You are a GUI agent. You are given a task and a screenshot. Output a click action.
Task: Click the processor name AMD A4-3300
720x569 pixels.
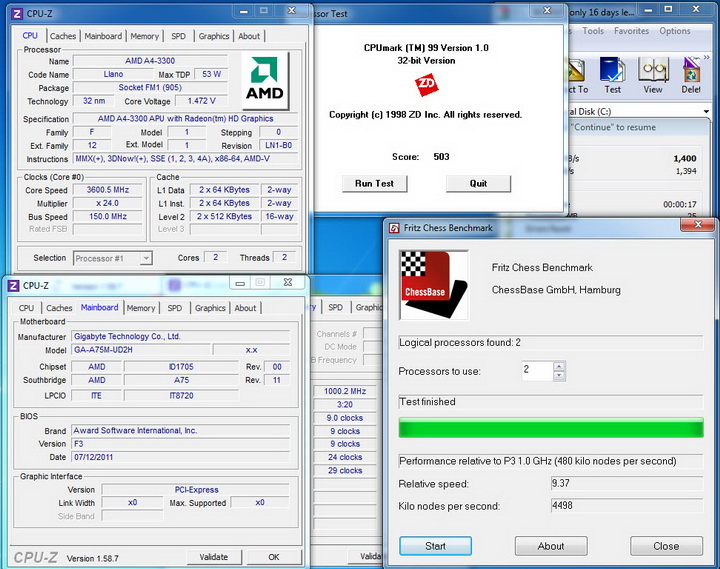(x=150, y=61)
